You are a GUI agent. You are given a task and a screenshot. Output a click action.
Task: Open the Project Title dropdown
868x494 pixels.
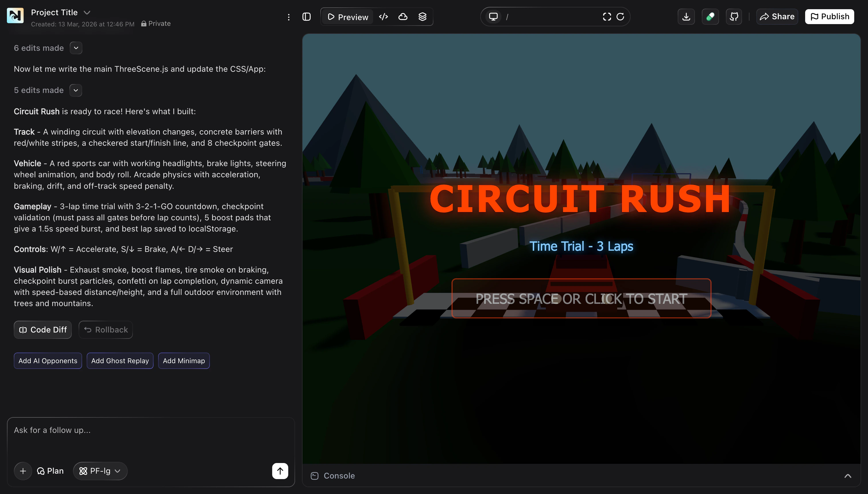click(x=87, y=12)
